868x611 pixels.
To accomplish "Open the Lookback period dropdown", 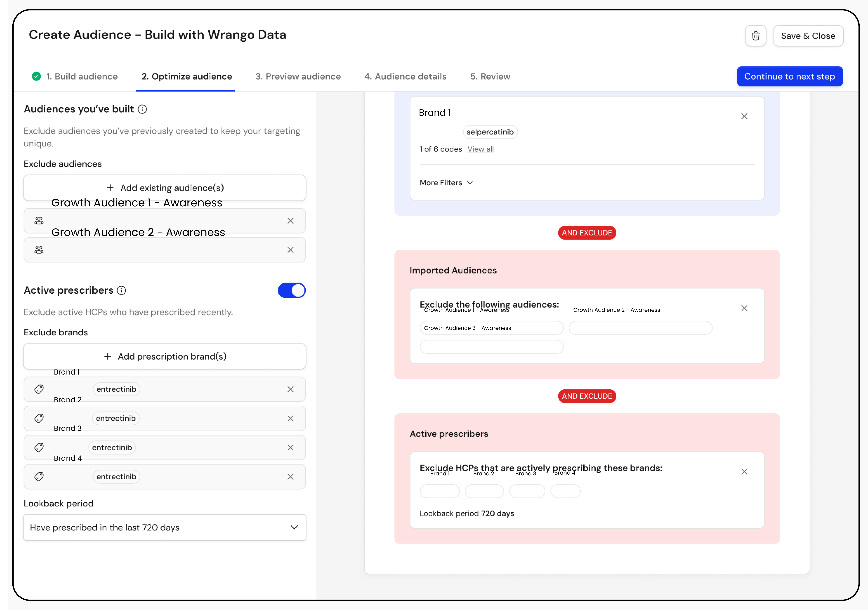I will coord(164,527).
